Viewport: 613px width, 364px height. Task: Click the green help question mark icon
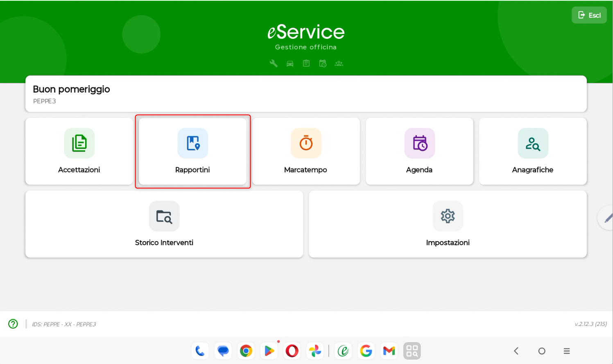[x=13, y=324]
